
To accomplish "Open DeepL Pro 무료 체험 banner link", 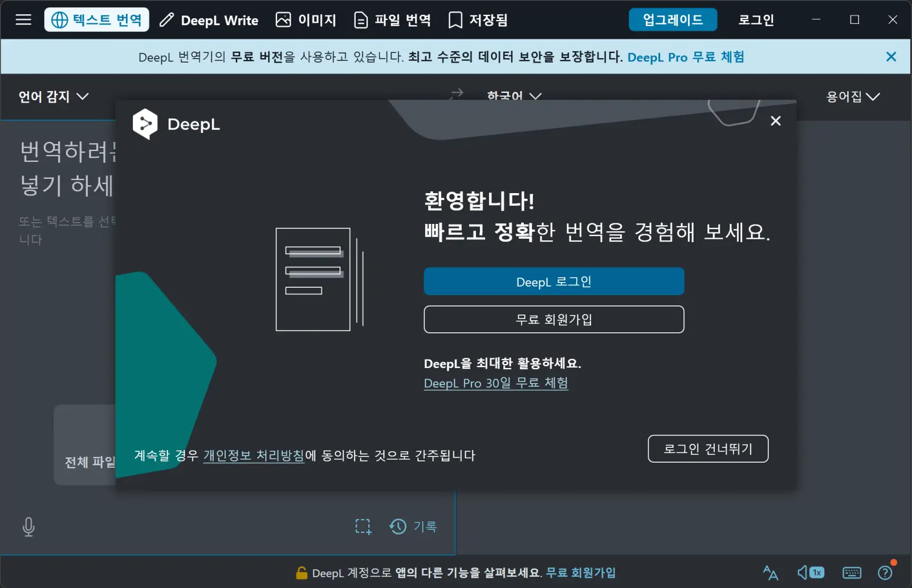I will click(x=686, y=57).
